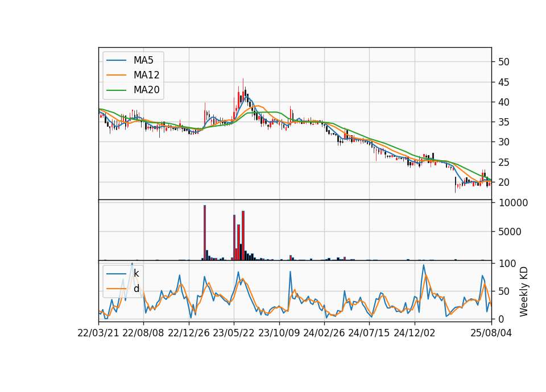Click the 22/03/21 date tick label
This screenshot has height=392, width=546.
(x=98, y=333)
